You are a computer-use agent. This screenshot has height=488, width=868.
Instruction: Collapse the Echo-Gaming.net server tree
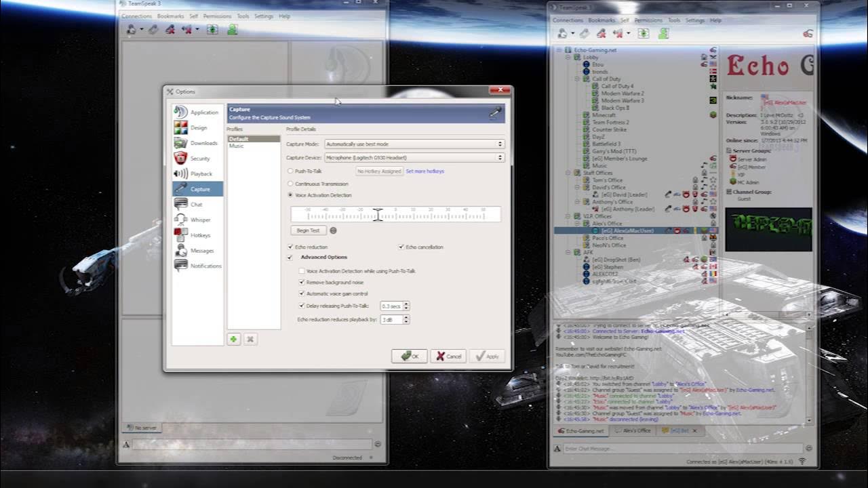(559, 50)
